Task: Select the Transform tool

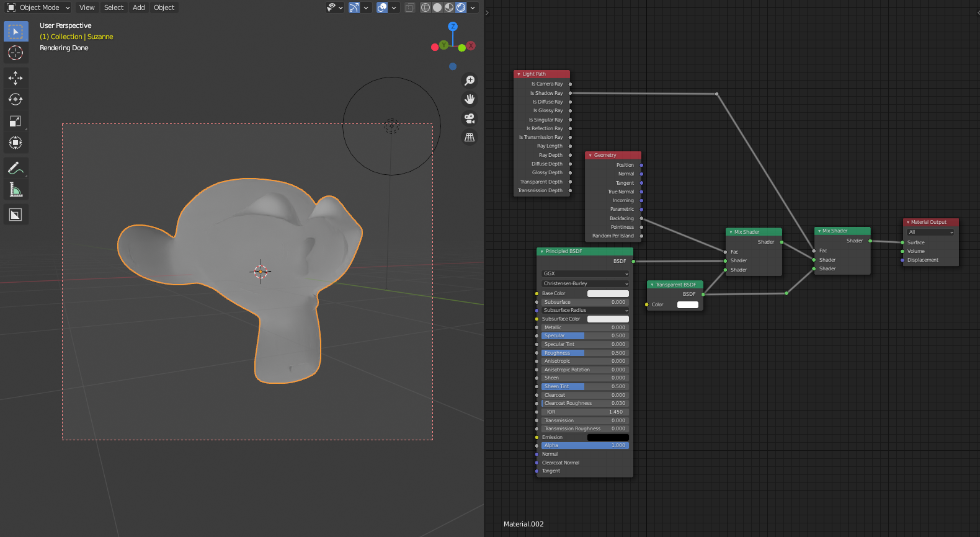Action: click(x=16, y=143)
